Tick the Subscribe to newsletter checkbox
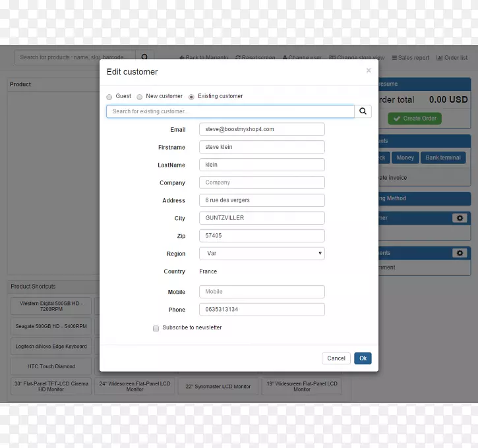 click(x=156, y=328)
